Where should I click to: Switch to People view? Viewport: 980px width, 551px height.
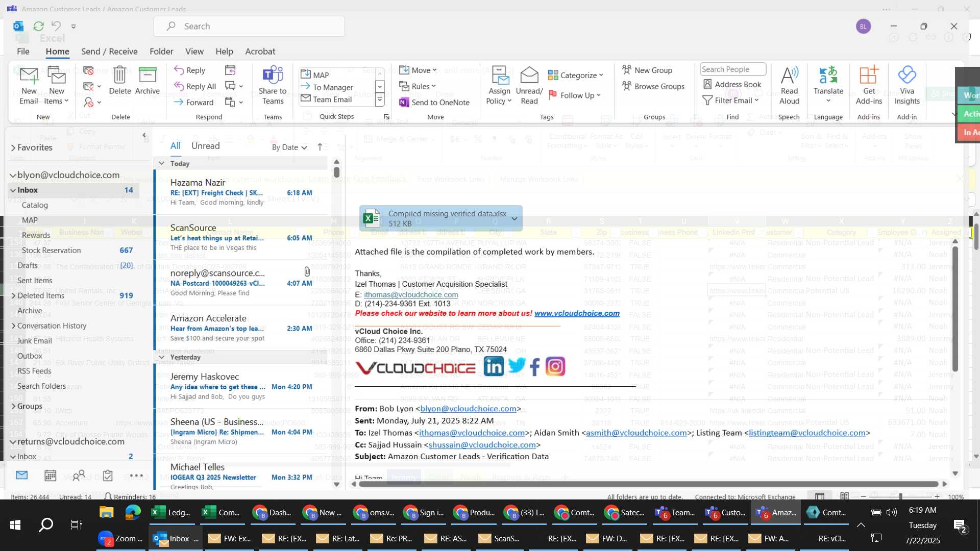click(79, 475)
